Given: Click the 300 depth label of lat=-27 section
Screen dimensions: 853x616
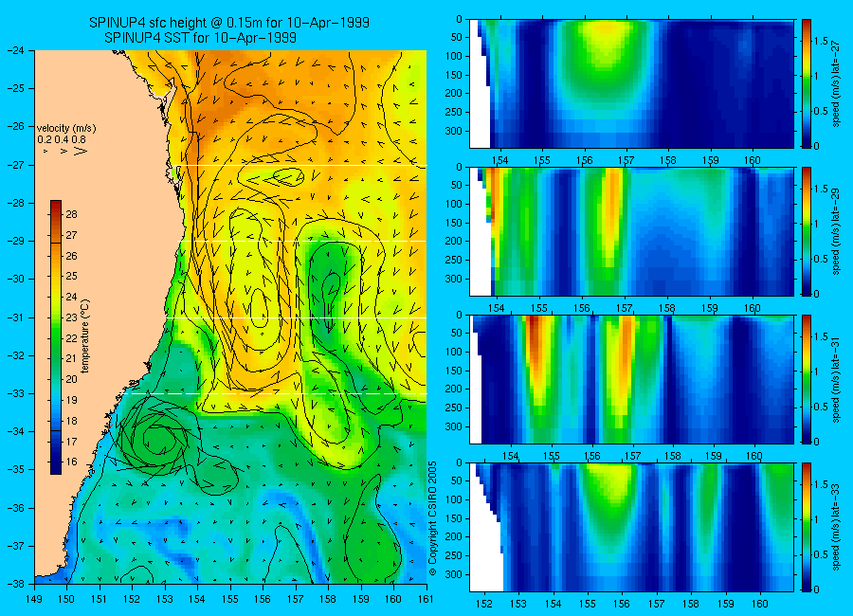Looking at the screenshot, I should 453,131.
